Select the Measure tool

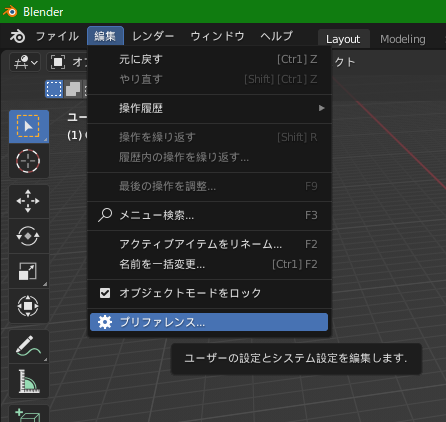[29, 381]
